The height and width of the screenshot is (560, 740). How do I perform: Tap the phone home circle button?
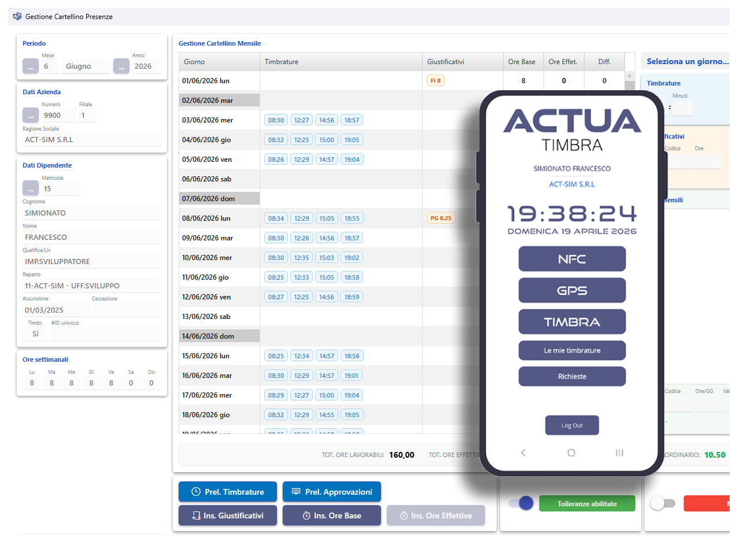pos(571,453)
